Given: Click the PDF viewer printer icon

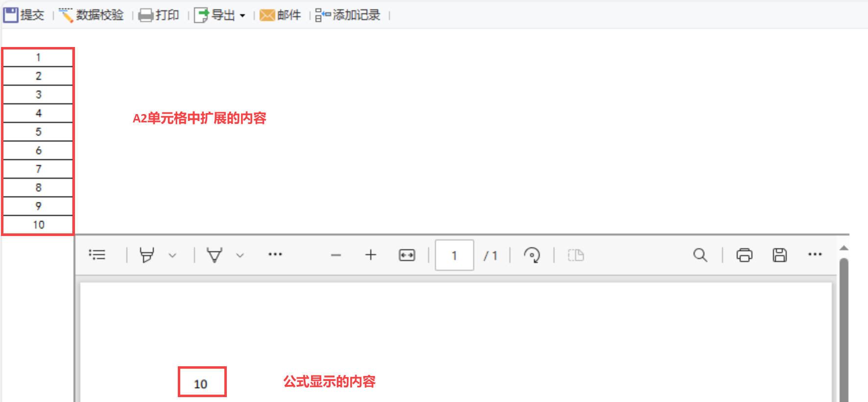Looking at the screenshot, I should pos(744,255).
